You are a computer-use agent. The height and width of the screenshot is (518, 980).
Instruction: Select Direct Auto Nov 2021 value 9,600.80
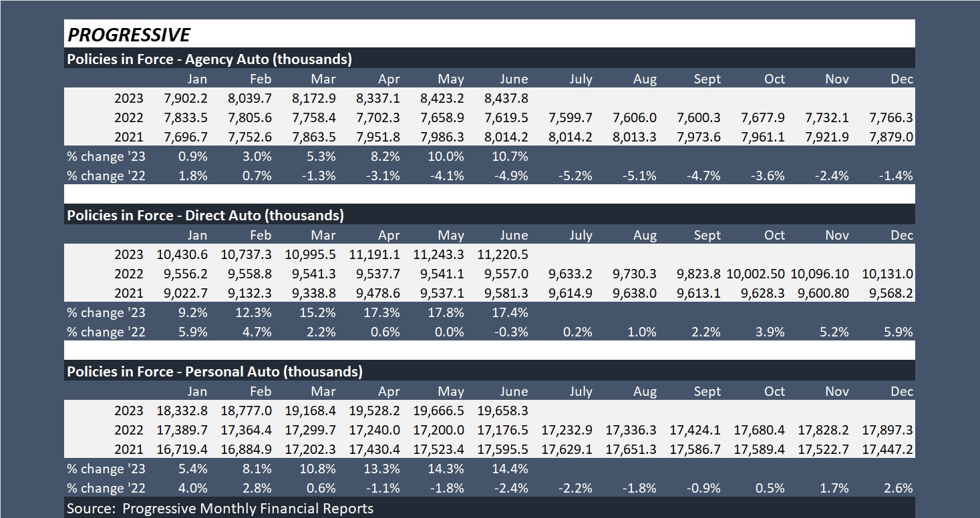coord(818,293)
